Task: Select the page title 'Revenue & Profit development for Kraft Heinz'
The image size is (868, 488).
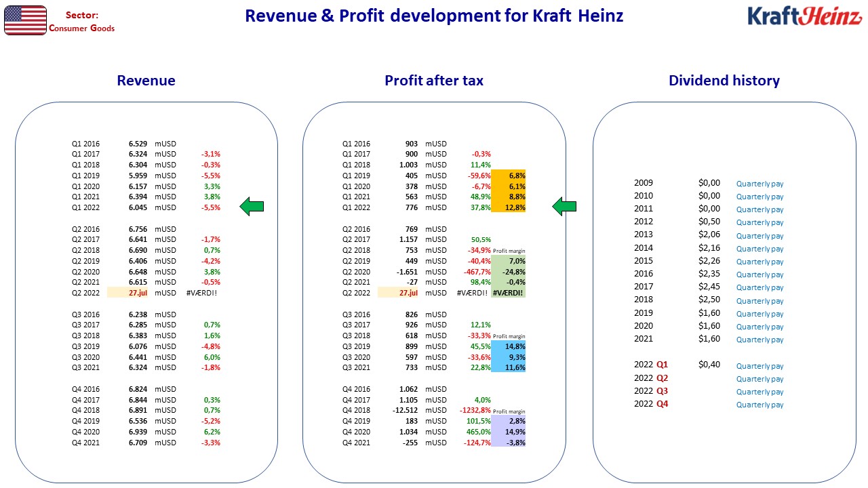Action: coord(434,16)
